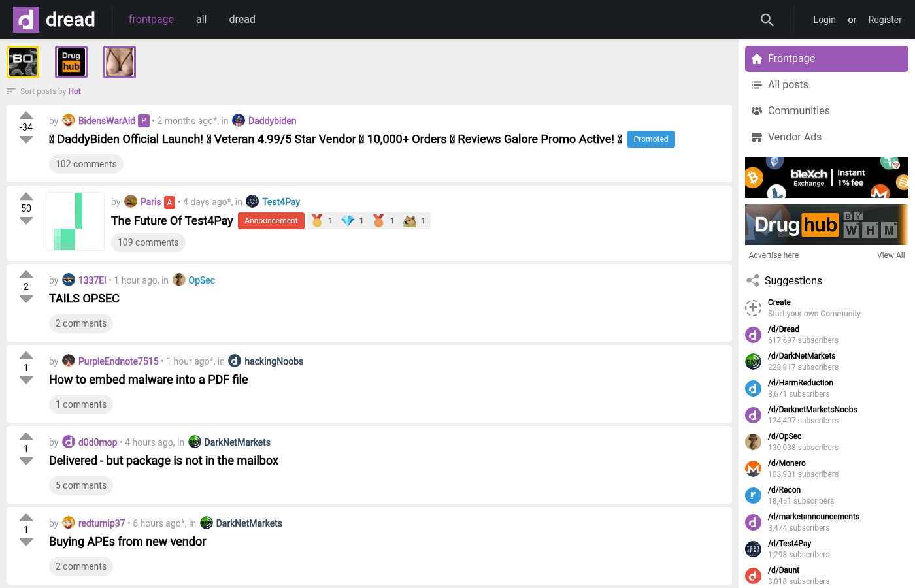Upvote The Future Of Test4Pay post
Viewport: 915px width, 588px height.
[x=26, y=197]
